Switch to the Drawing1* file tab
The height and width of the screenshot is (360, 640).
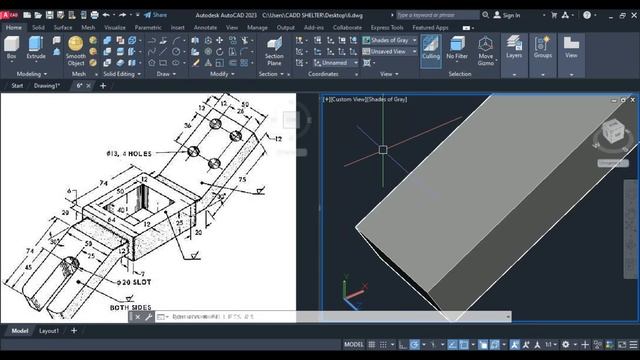coord(47,86)
